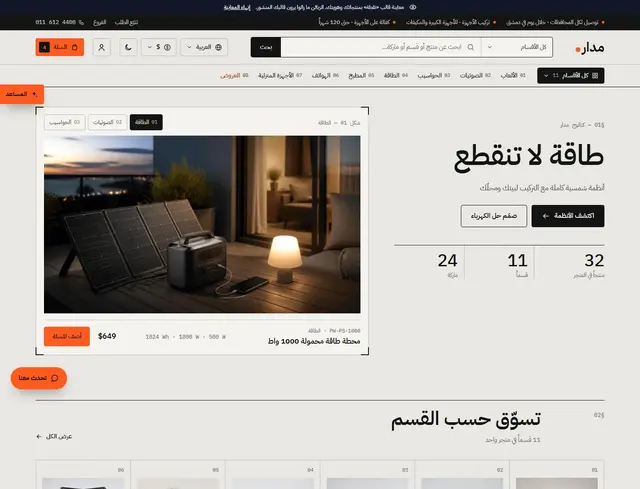640x489 pixels.
Task: Select the 02 الصوتيات showcase tab
Action: point(107,122)
